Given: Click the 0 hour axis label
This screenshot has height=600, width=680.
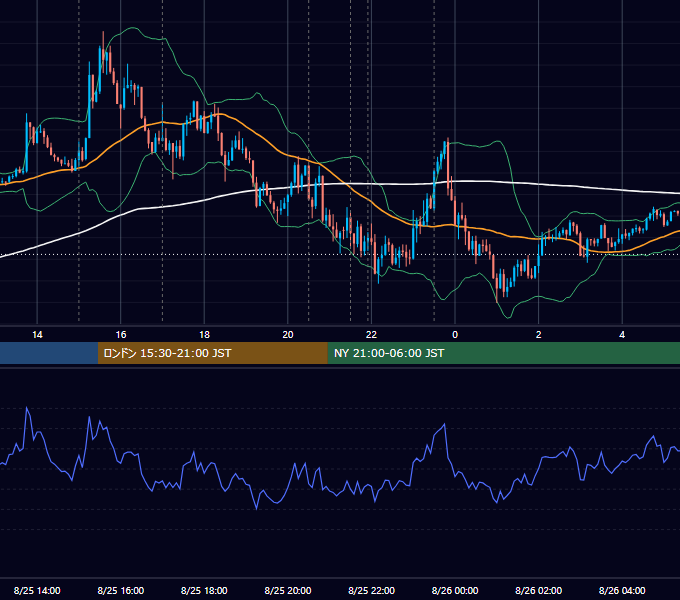Looking at the screenshot, I should pos(455,335).
